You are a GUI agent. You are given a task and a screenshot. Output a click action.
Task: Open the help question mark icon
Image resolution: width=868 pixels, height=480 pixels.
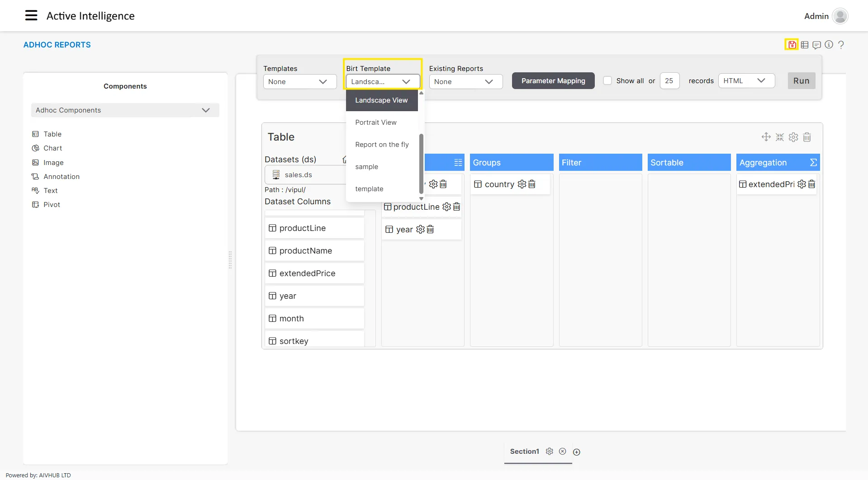point(841,45)
